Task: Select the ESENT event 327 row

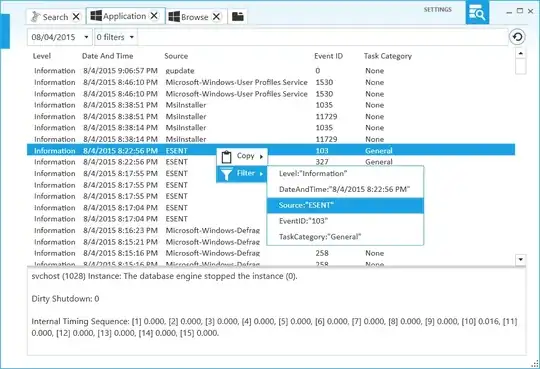Action: point(271,162)
